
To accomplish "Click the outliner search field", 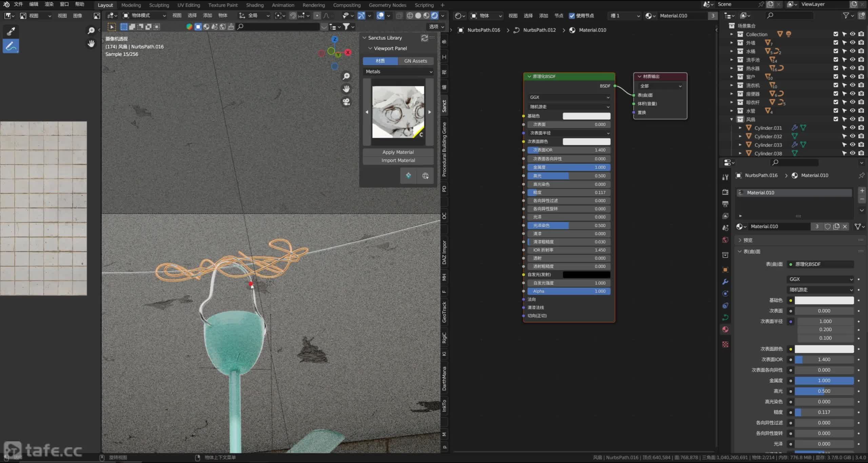I will (x=789, y=16).
